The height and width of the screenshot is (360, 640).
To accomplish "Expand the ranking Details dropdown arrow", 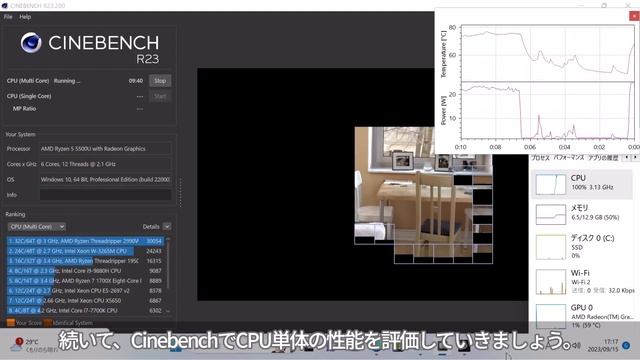I will pyautogui.click(x=167, y=227).
